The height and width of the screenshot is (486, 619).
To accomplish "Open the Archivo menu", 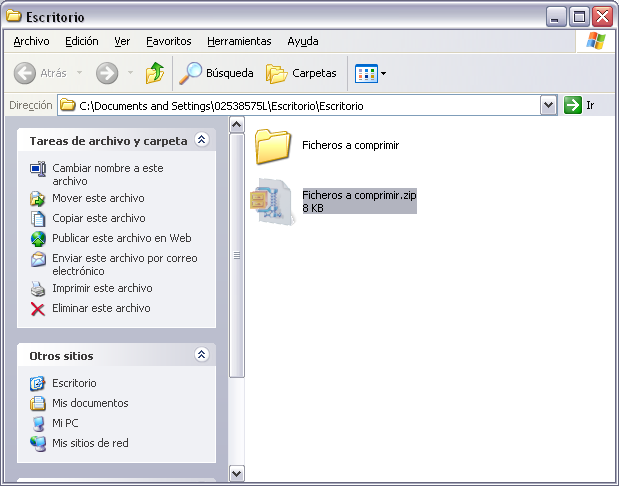I will coord(31,41).
